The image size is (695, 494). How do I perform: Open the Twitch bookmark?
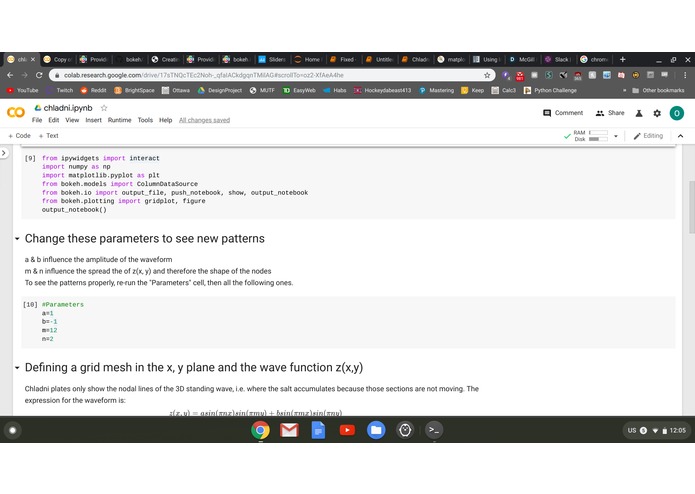click(59, 90)
